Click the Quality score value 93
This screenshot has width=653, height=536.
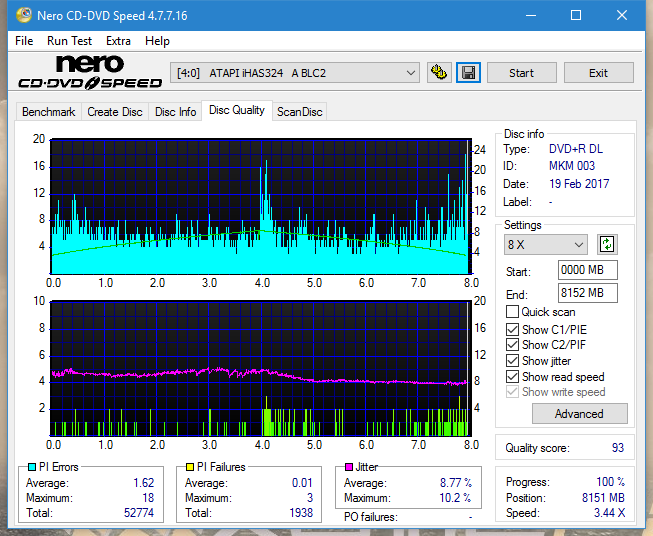[x=618, y=448]
